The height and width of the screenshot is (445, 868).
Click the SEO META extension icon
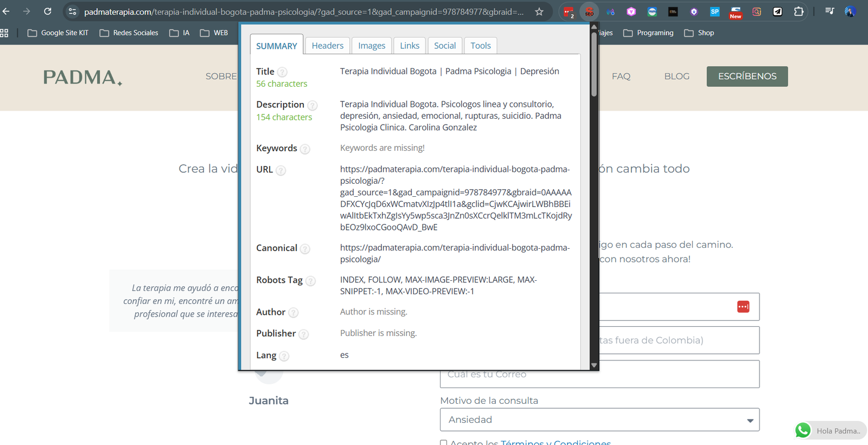(589, 12)
